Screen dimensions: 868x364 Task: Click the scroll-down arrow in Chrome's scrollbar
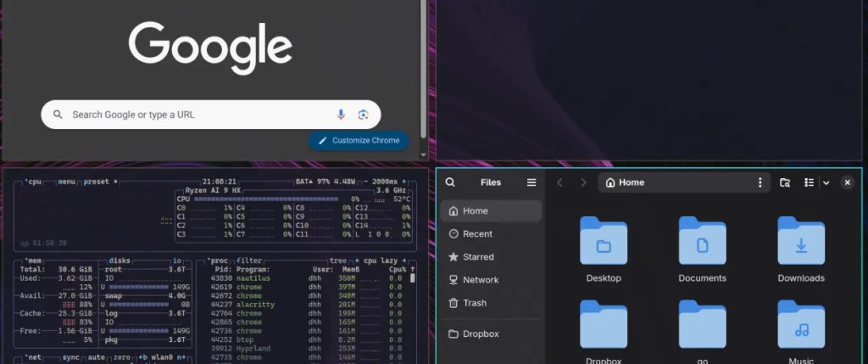424,155
